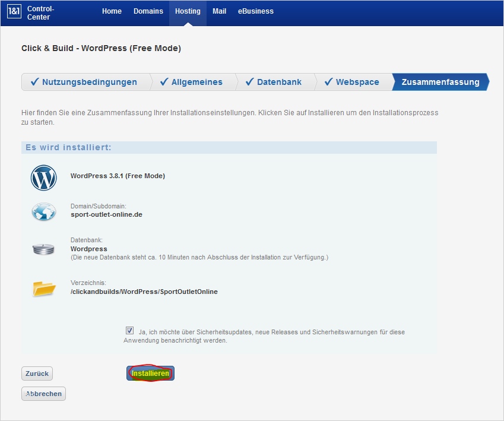The image size is (504, 421).
Task: Open the Domains menu
Action: tap(148, 11)
